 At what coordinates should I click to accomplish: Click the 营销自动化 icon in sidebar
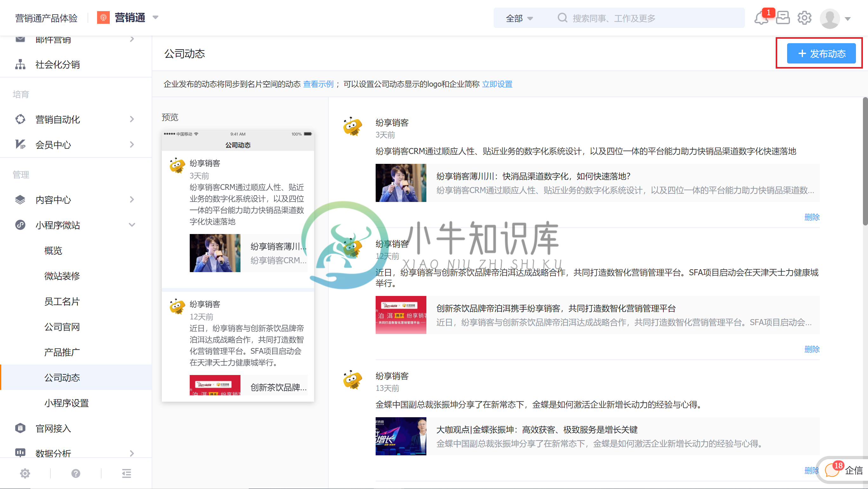(x=20, y=119)
